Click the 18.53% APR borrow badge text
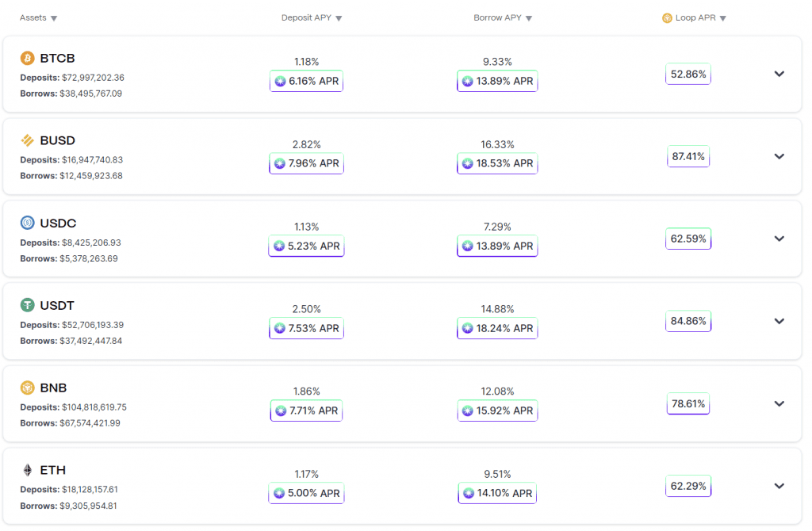The height and width of the screenshot is (531, 812). (504, 163)
